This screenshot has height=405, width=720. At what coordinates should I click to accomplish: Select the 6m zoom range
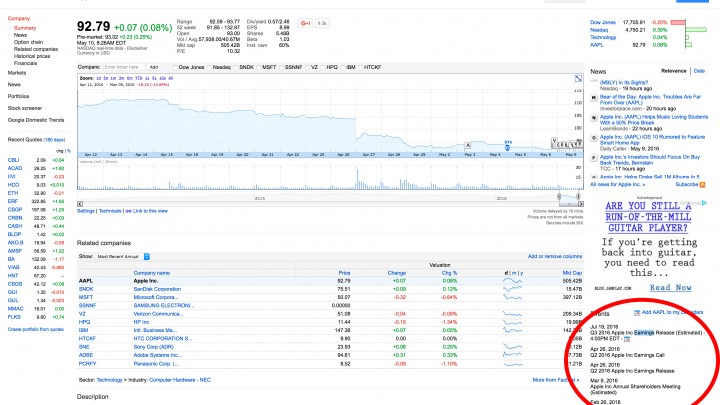pos(129,79)
